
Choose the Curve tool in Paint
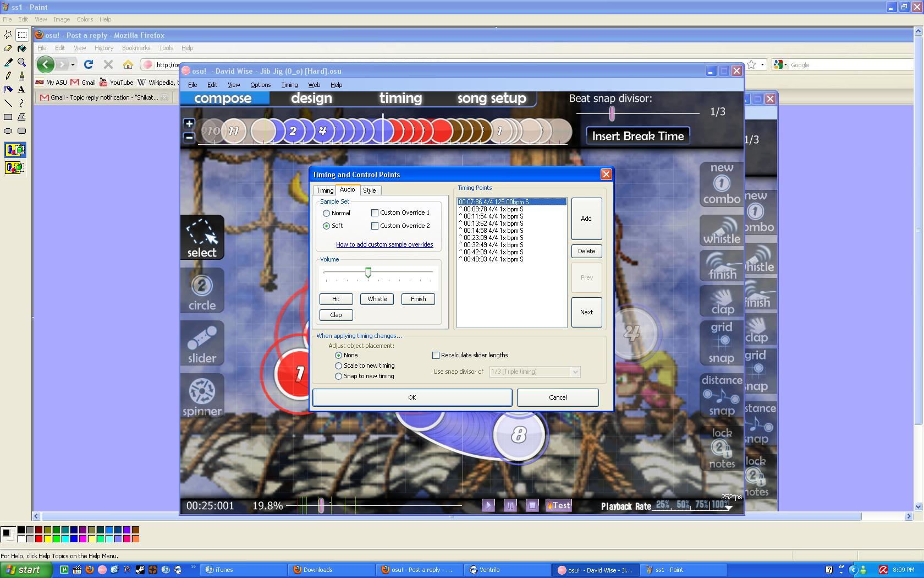(22, 103)
